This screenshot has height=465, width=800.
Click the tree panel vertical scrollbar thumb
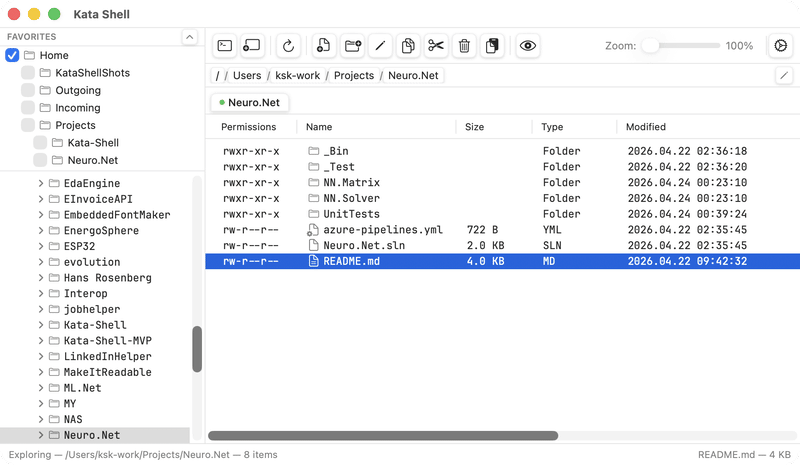(x=197, y=349)
